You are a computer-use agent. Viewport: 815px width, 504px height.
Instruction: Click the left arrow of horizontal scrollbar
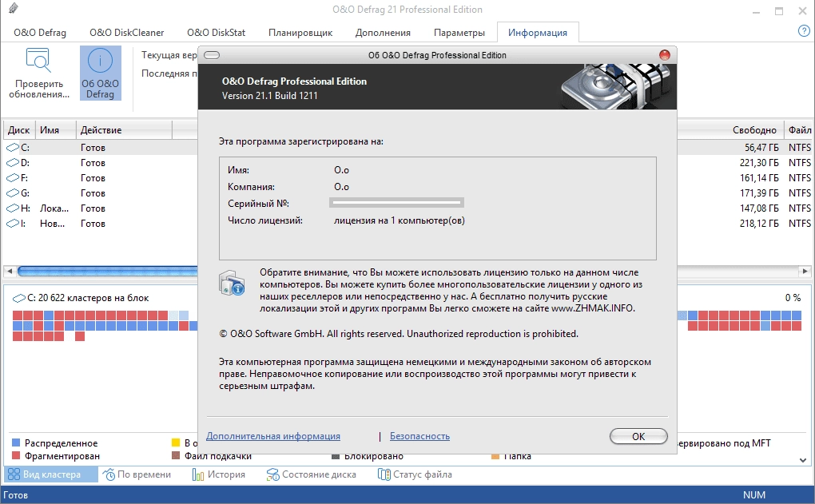coord(10,271)
